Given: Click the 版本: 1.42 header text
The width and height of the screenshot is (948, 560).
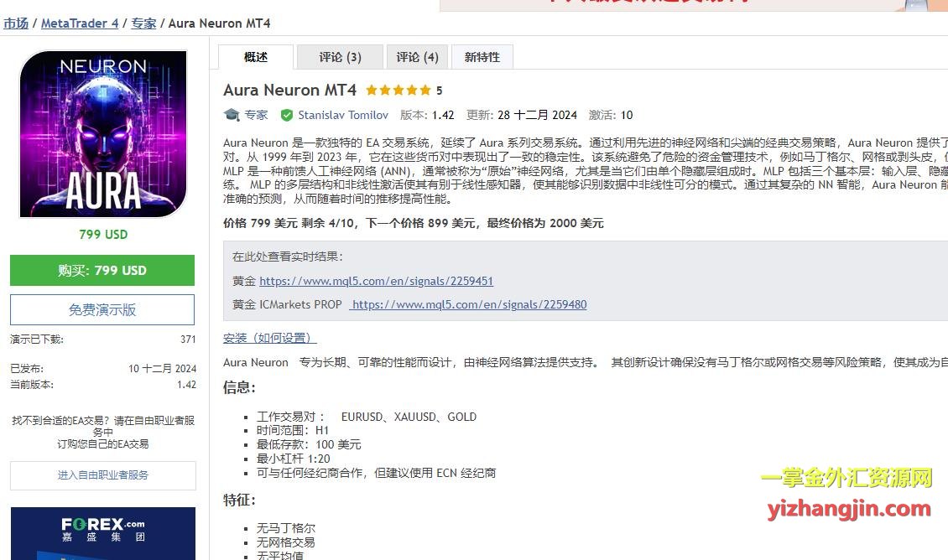Looking at the screenshot, I should (427, 115).
